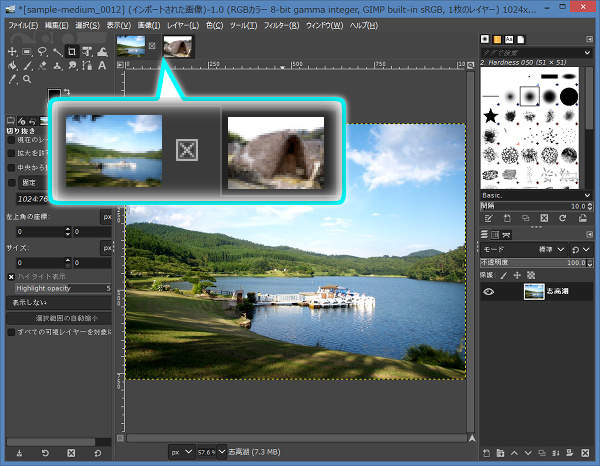The width and height of the screenshot is (600, 466).
Task: Select the Move tool
Action: click(x=10, y=51)
